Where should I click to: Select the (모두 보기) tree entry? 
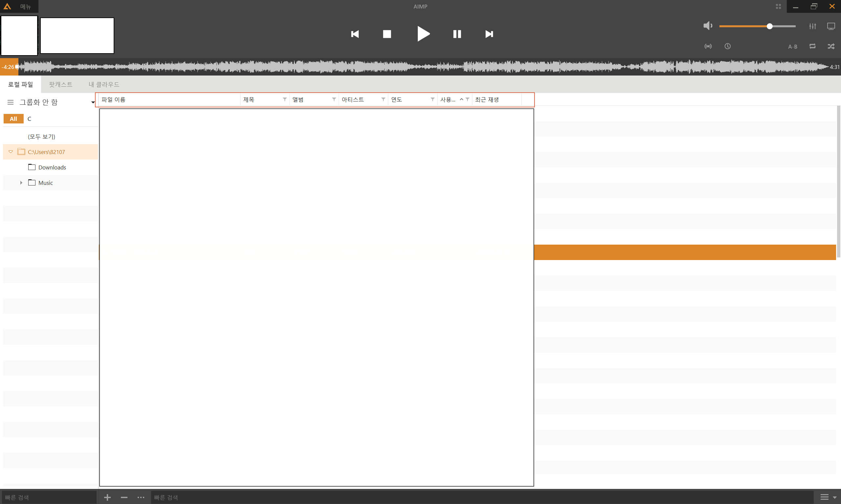(41, 137)
